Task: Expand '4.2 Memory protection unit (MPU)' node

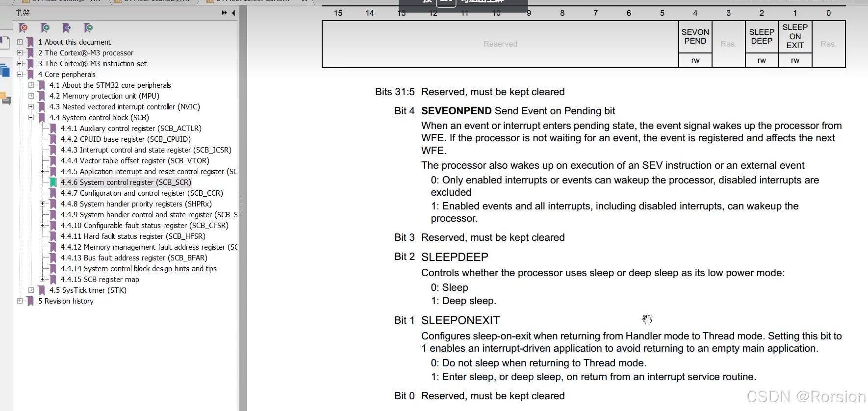Action: point(31,96)
